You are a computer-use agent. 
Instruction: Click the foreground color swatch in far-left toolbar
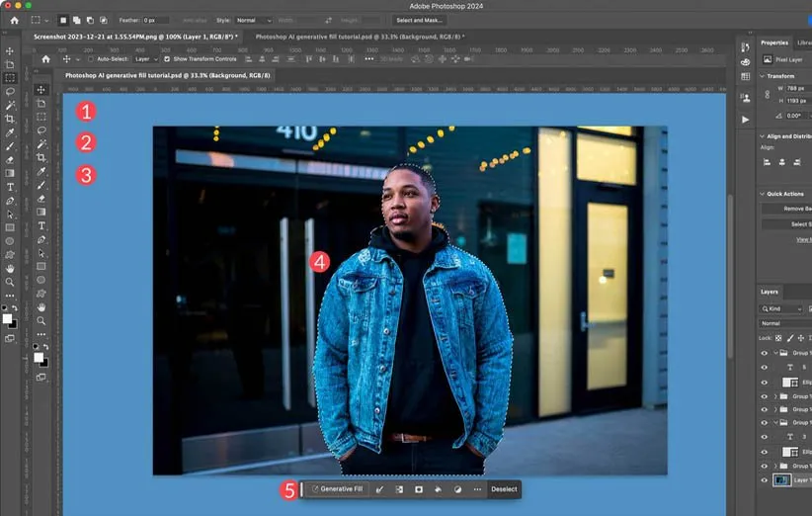pos(8,319)
